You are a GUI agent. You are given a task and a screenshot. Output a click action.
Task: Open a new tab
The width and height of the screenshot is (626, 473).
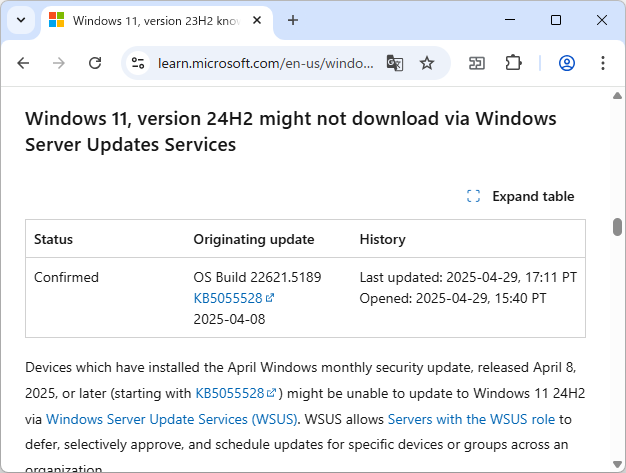point(293,20)
